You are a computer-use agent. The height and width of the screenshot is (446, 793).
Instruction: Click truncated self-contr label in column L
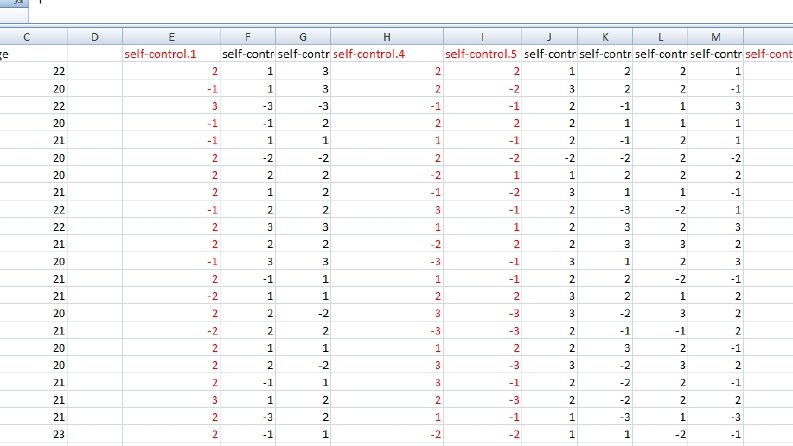660,54
